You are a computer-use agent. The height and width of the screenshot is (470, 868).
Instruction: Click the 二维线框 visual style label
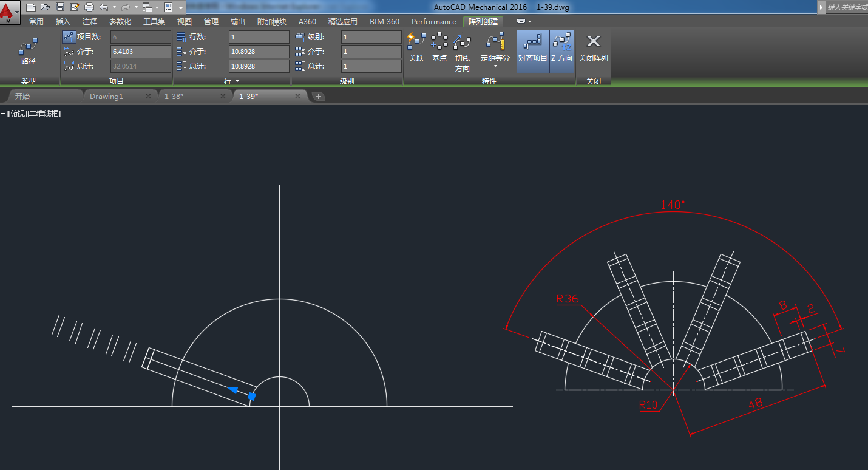click(44, 114)
